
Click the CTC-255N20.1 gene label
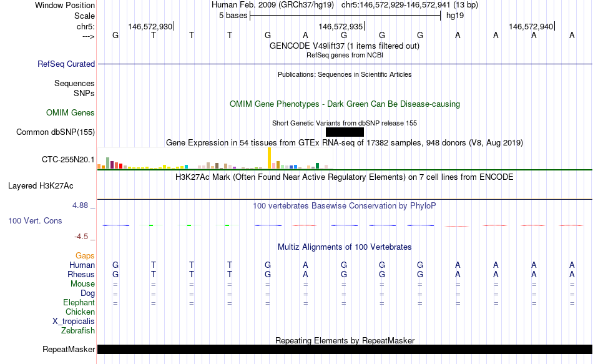[x=68, y=160]
